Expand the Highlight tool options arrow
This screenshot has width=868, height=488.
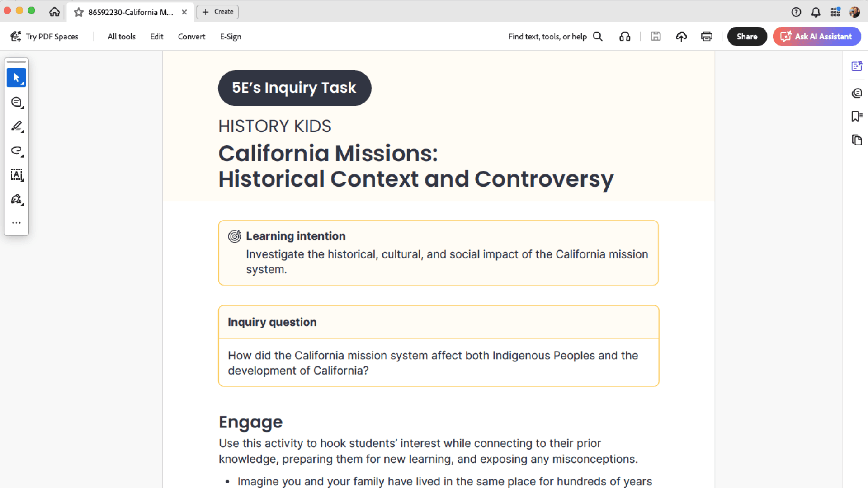[x=21, y=131]
